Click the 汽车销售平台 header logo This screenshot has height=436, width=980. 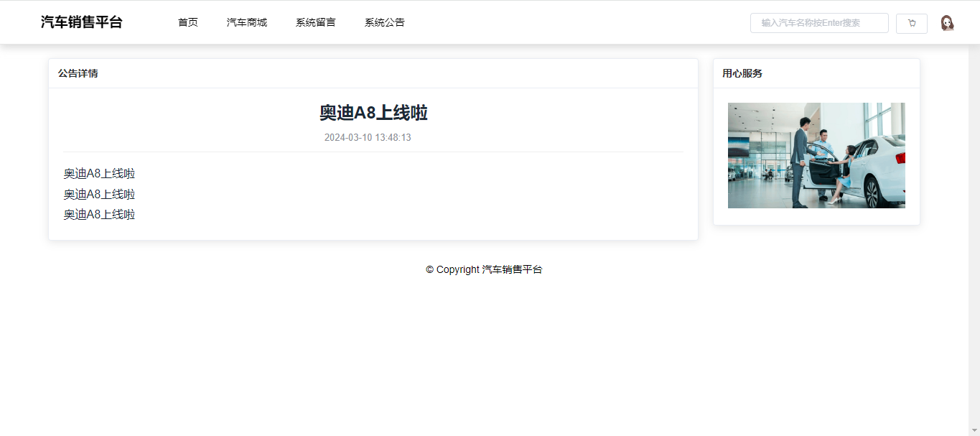point(81,22)
